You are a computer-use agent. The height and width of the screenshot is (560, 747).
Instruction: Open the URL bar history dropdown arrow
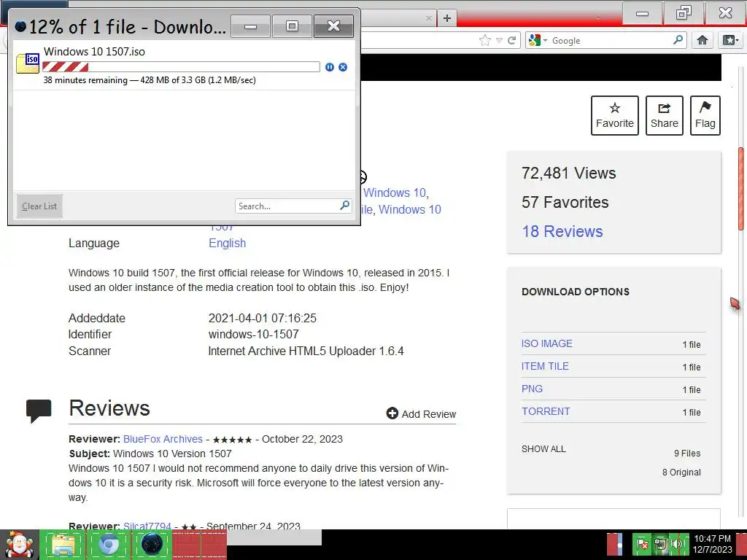point(499,41)
